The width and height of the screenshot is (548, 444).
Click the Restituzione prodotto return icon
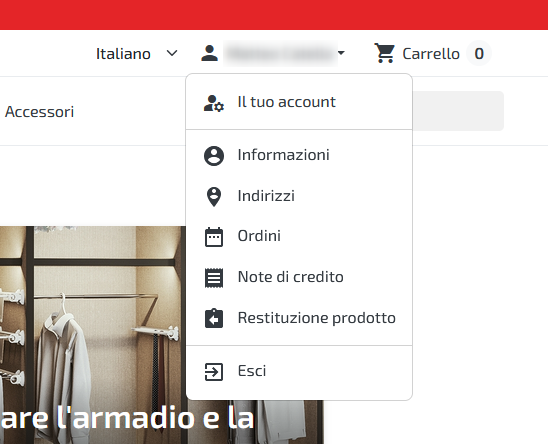point(214,318)
